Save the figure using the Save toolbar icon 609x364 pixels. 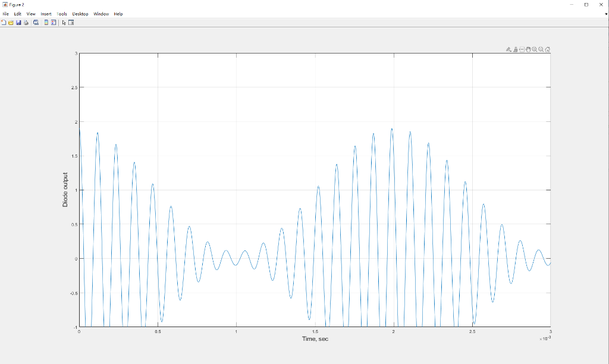click(x=18, y=22)
